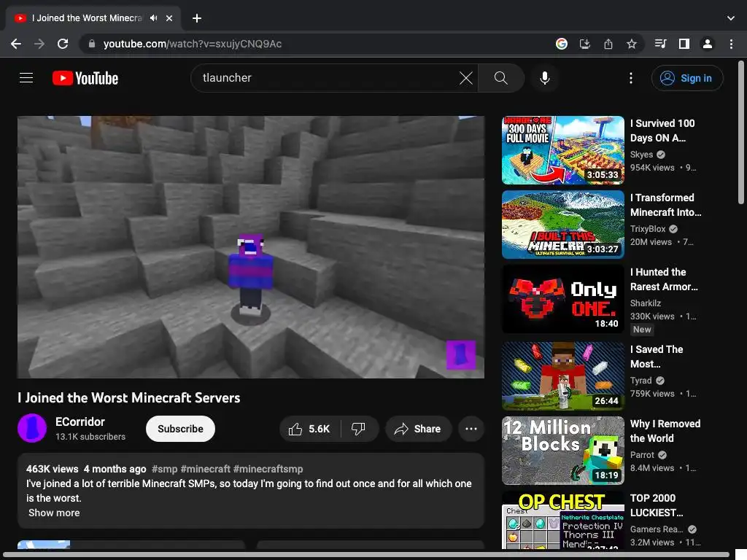This screenshot has width=747, height=560.
Task: Open 'I Saved The Most' Tyrad thumbnail
Action: coord(562,376)
